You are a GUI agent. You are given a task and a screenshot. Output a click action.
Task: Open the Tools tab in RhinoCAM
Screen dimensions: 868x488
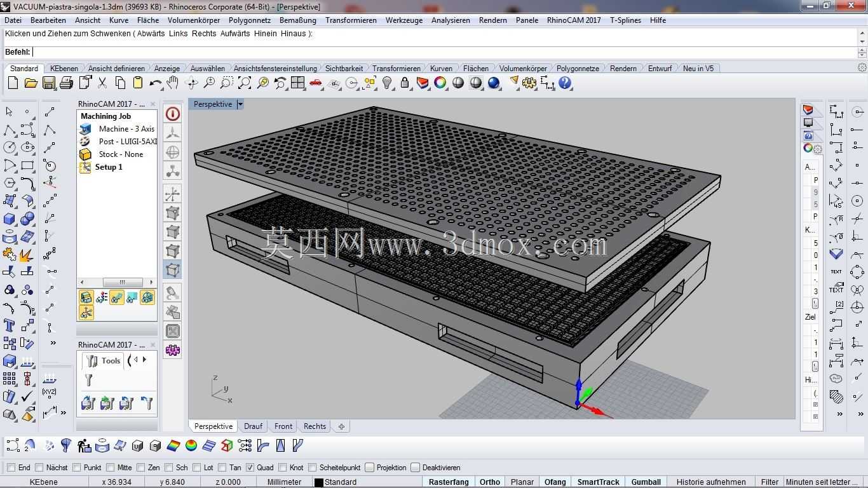coord(104,361)
